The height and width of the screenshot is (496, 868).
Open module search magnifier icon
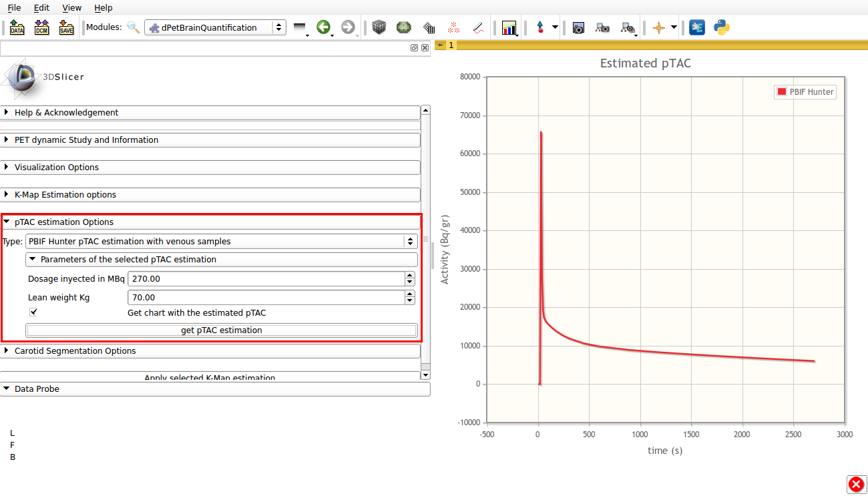pos(134,27)
